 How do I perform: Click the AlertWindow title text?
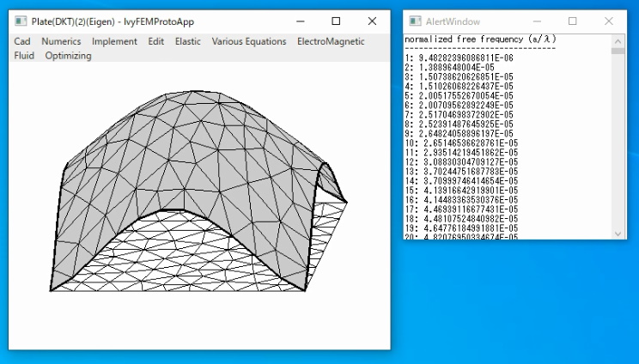453,21
